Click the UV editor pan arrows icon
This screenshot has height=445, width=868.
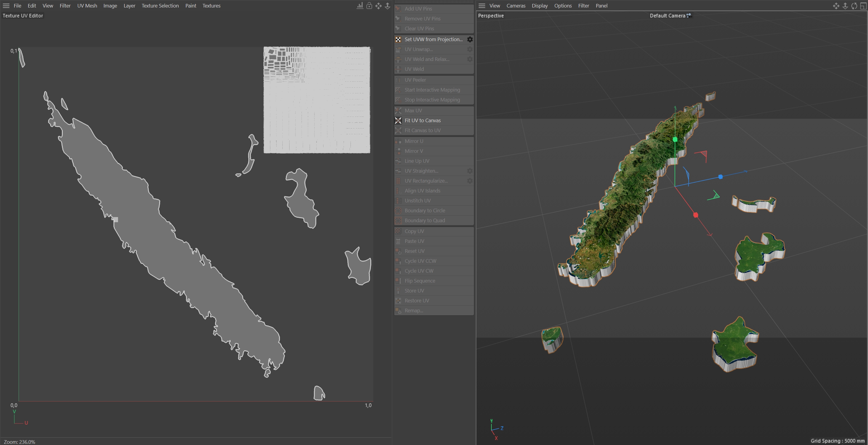(378, 6)
